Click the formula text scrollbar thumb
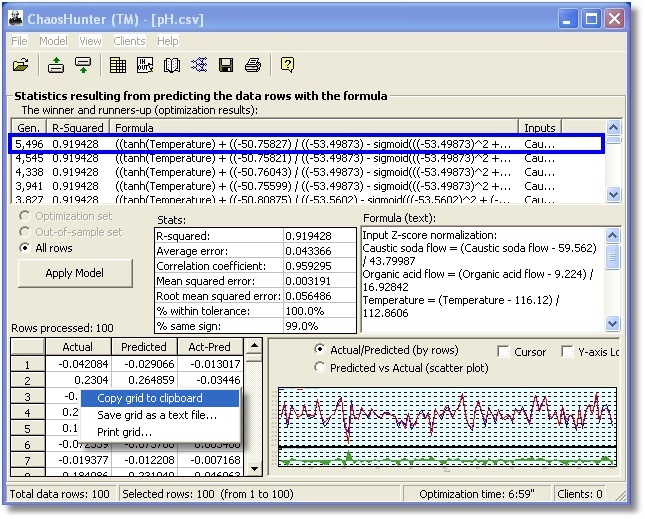 613,257
